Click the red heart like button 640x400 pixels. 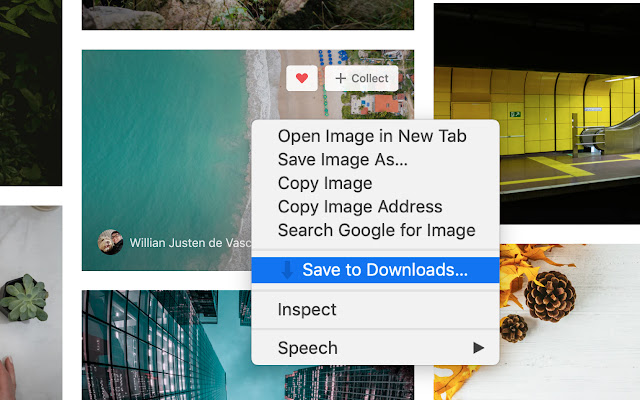pyautogui.click(x=302, y=78)
